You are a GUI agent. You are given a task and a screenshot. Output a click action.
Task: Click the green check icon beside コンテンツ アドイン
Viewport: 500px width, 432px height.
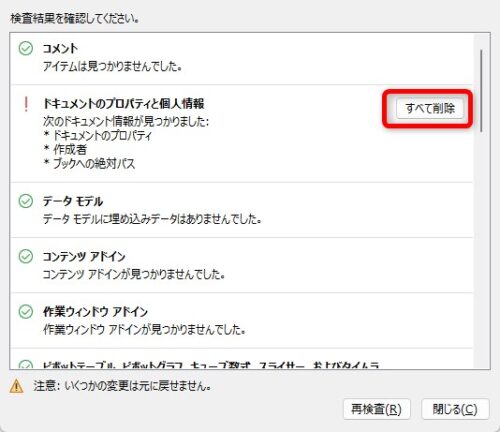(26, 256)
